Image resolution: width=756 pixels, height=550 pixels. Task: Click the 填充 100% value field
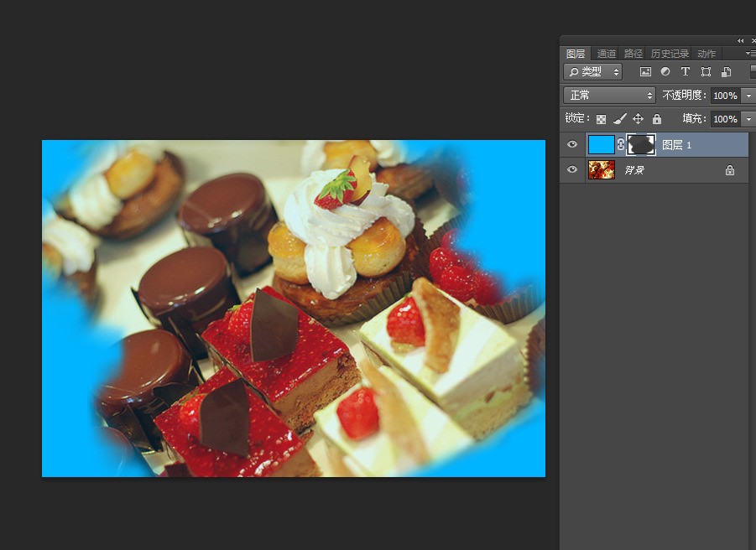tap(726, 118)
